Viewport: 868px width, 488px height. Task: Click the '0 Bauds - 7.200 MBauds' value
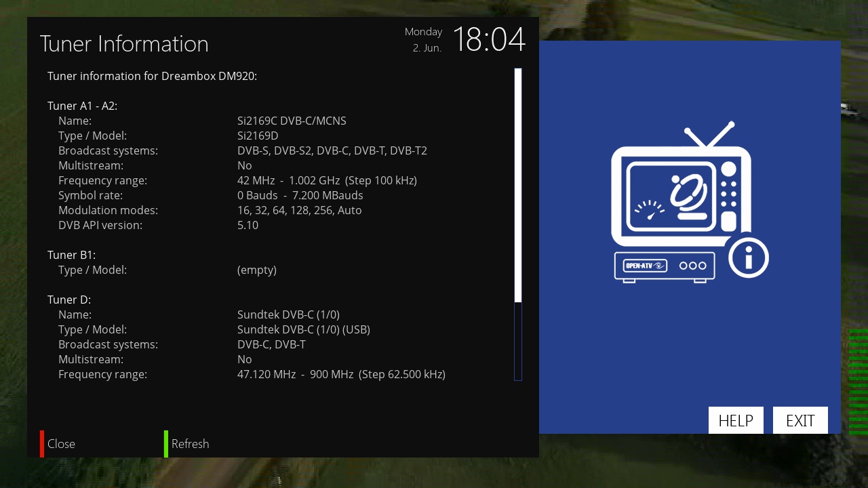(x=300, y=195)
